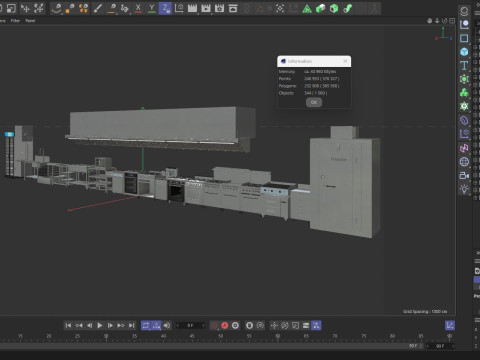Click frame 50 on timeline ruler
The height and width of the screenshot is (360, 480).
221,336
